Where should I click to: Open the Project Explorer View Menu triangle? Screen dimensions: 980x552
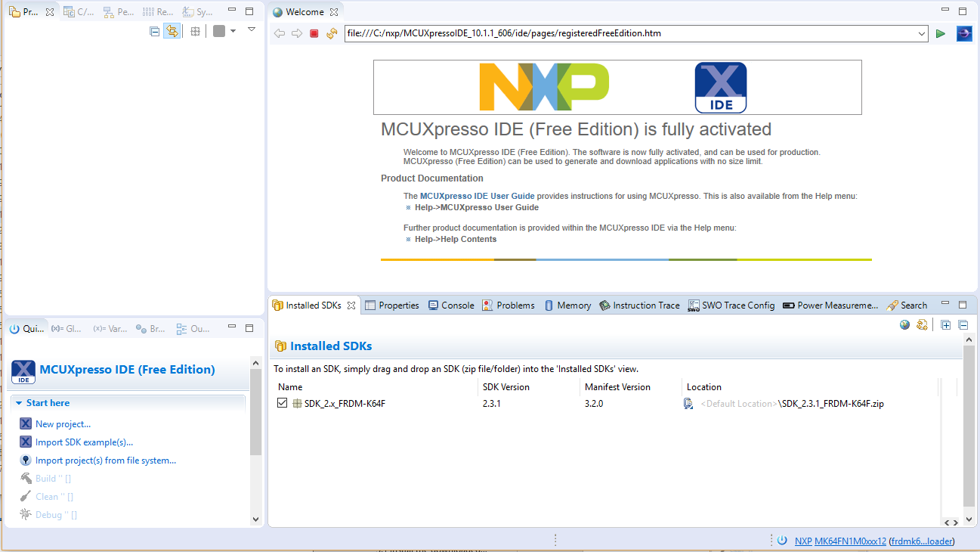coord(252,30)
